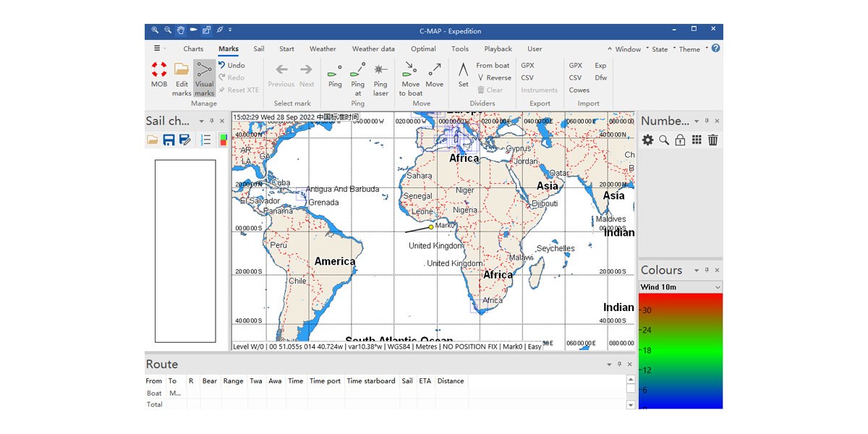Open the Charts ribbon tab
This screenshot has height=434, width=868.
click(x=193, y=49)
